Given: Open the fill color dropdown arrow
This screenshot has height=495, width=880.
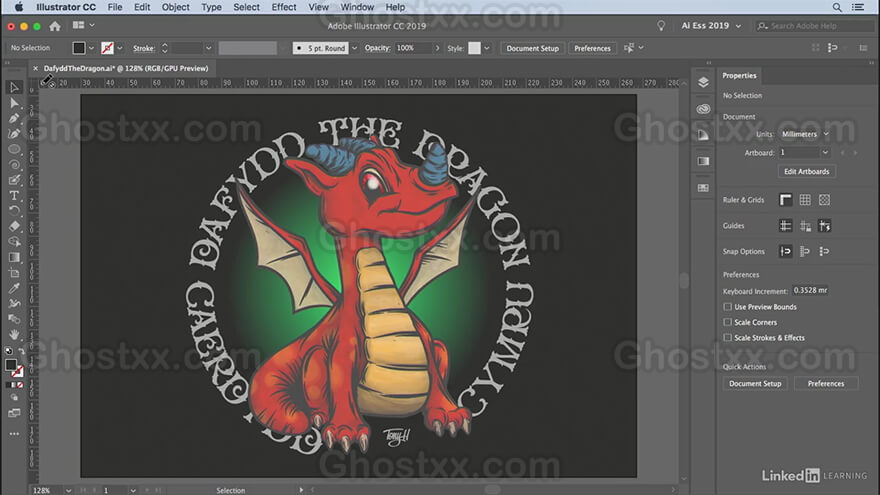Looking at the screenshot, I should tap(91, 48).
